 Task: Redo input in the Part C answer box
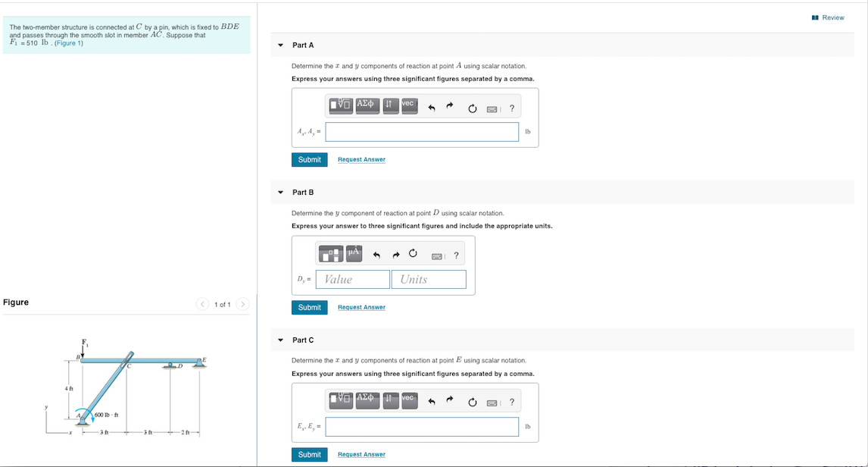[x=448, y=402]
